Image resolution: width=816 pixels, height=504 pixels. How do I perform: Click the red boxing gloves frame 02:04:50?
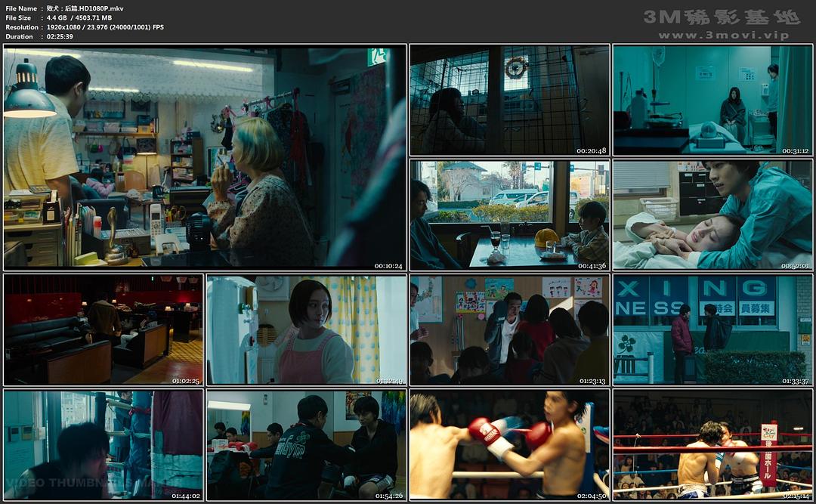tap(509, 444)
